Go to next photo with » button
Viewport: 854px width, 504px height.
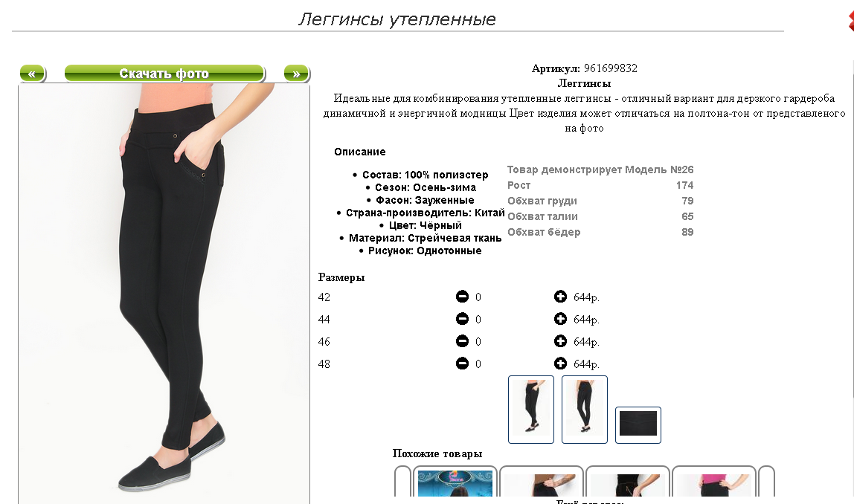click(x=297, y=74)
